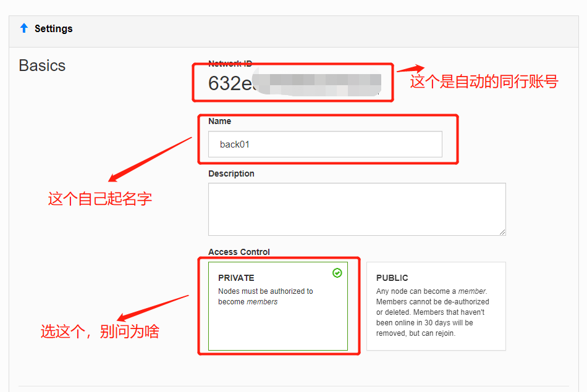Click the Name field label
The height and width of the screenshot is (392, 587).
click(x=219, y=121)
